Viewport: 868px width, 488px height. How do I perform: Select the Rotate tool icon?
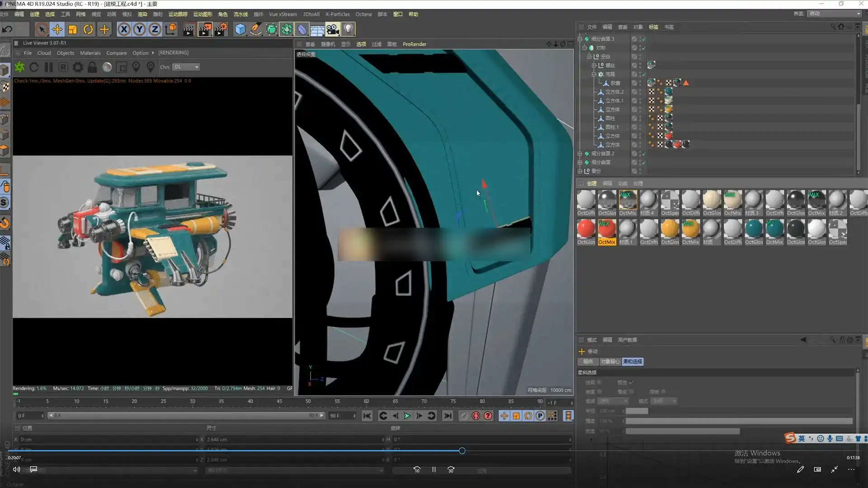[88, 30]
